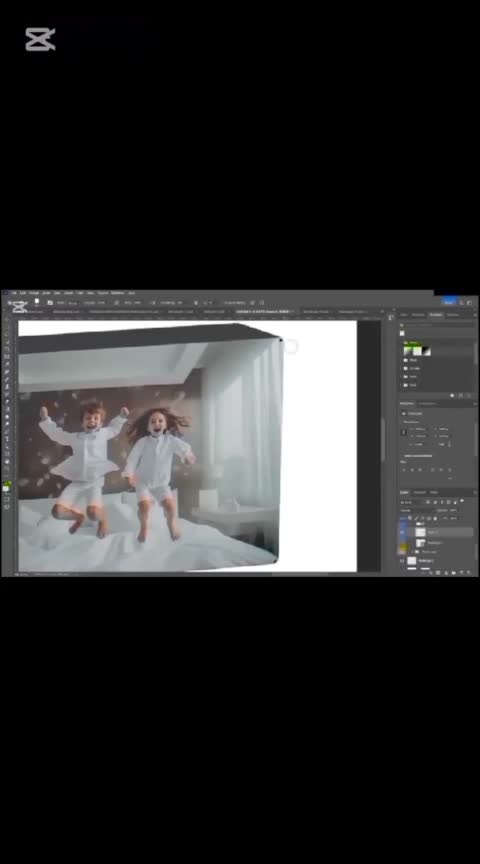Enable lock position

(x=423, y=519)
